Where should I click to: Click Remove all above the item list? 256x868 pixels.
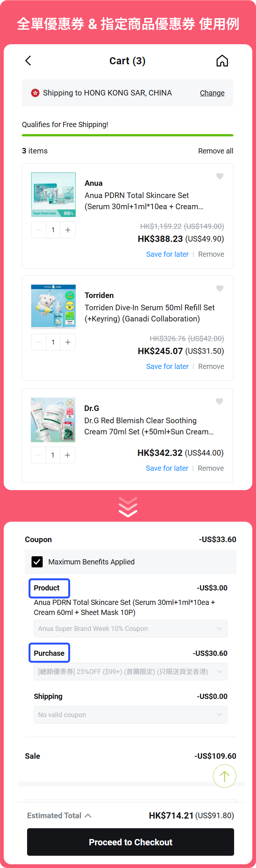click(216, 151)
